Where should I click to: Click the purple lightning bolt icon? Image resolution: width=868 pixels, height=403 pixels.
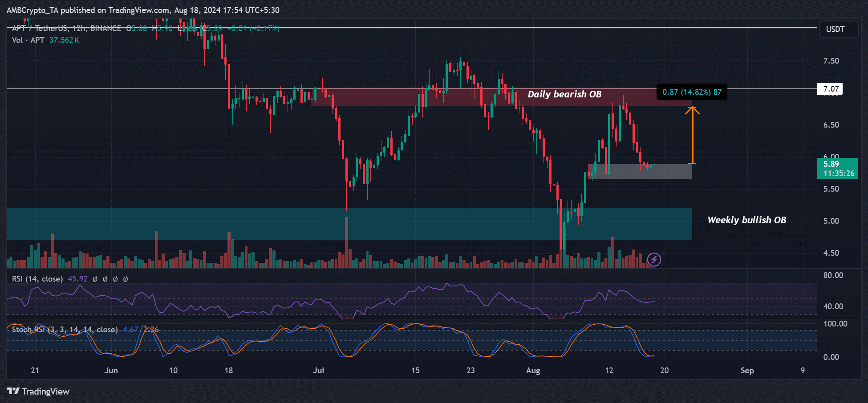pos(654,259)
